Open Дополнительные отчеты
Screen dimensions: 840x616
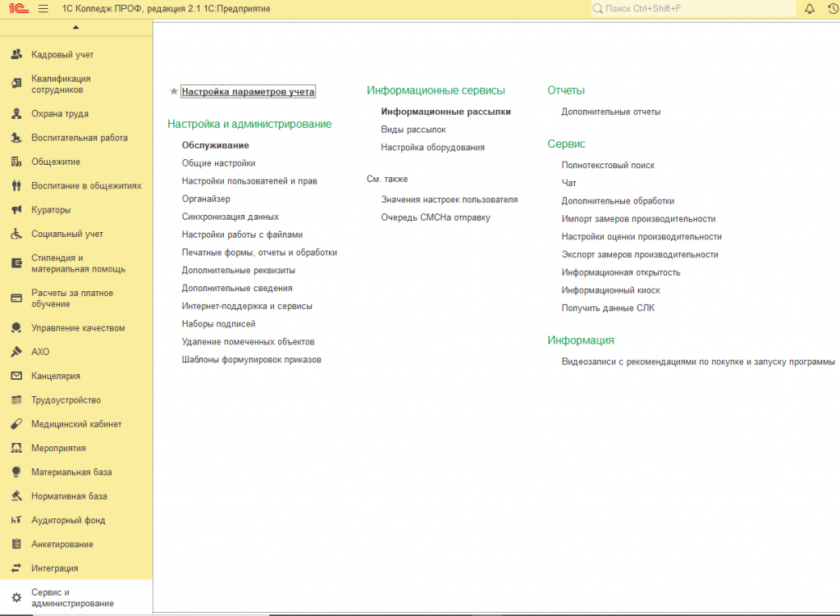(x=610, y=112)
